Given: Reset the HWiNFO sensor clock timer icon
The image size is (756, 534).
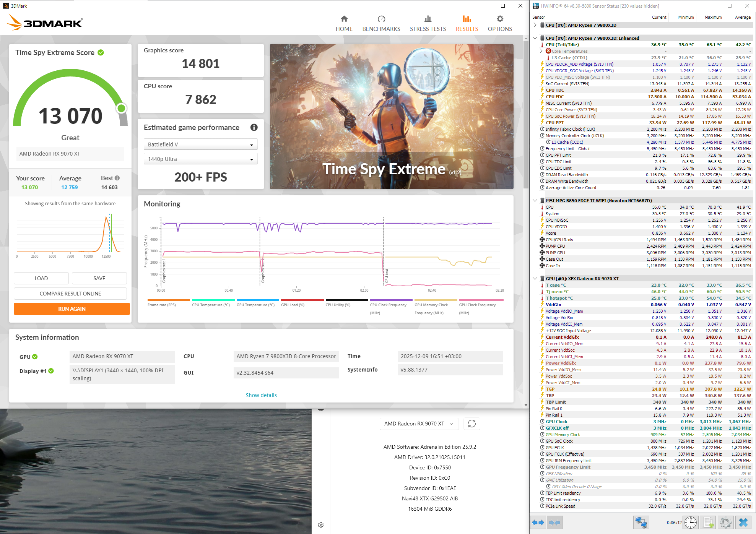Looking at the screenshot, I should click(x=691, y=523).
